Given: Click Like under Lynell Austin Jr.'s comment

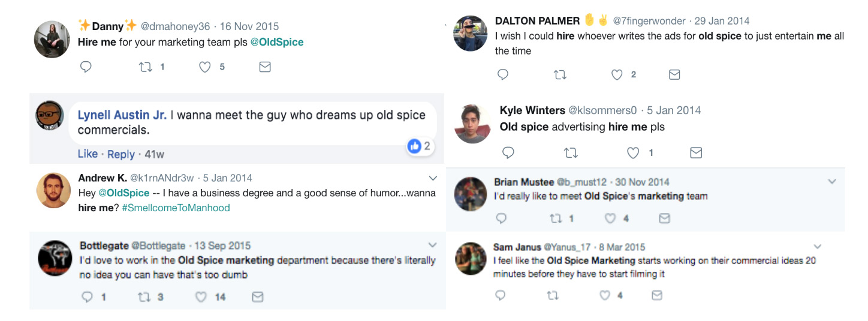Looking at the screenshot, I should pos(88,154).
